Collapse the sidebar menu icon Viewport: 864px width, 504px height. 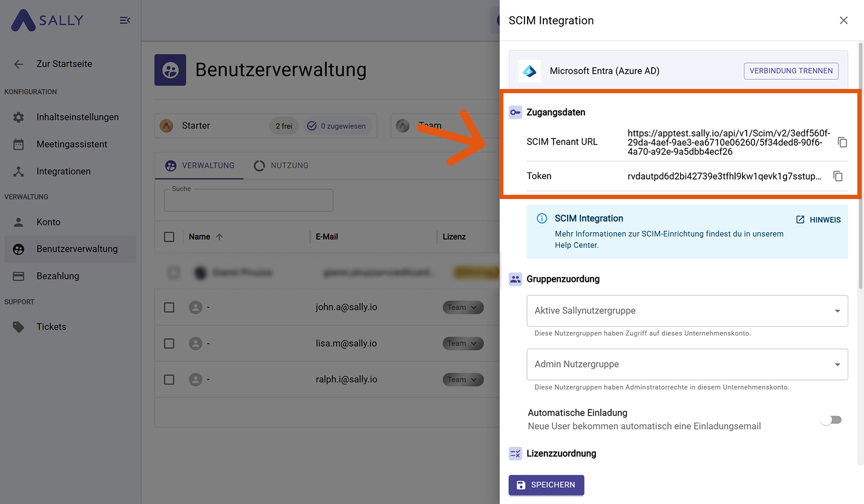click(125, 21)
